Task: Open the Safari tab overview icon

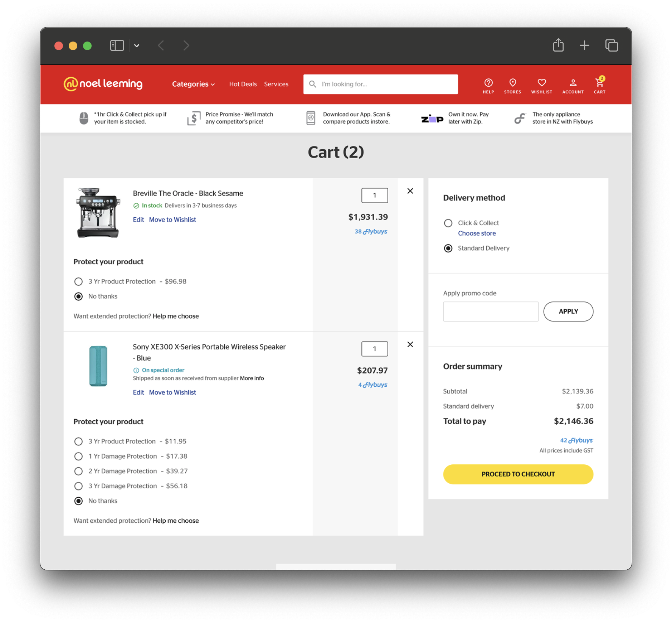Action: (x=611, y=45)
